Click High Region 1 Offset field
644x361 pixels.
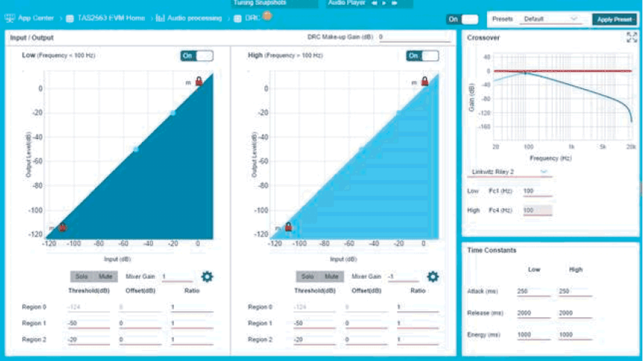(366, 324)
